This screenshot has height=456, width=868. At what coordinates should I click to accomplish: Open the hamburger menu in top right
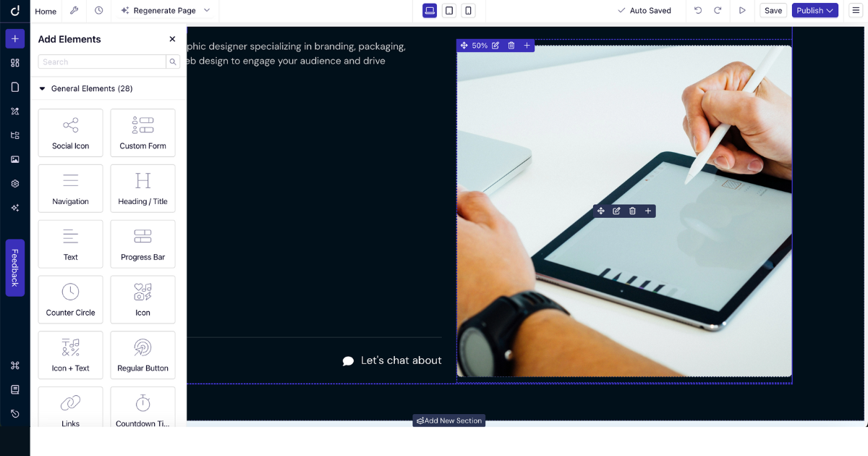(856, 10)
